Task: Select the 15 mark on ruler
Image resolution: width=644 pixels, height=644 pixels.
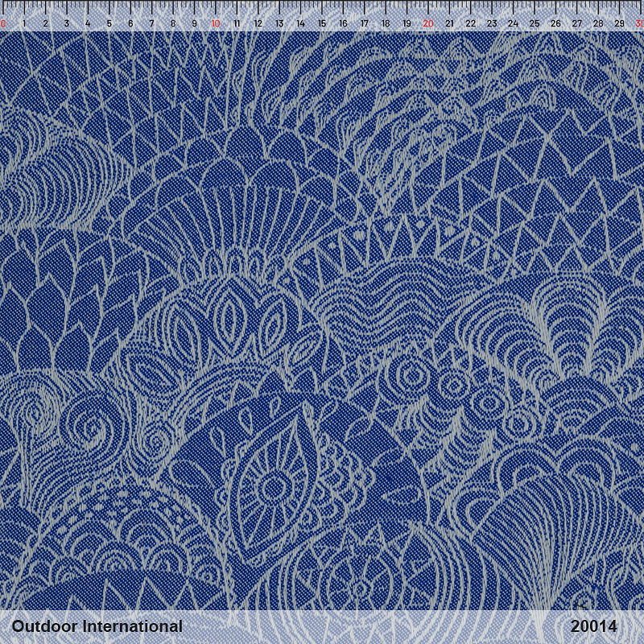Action: [x=321, y=23]
